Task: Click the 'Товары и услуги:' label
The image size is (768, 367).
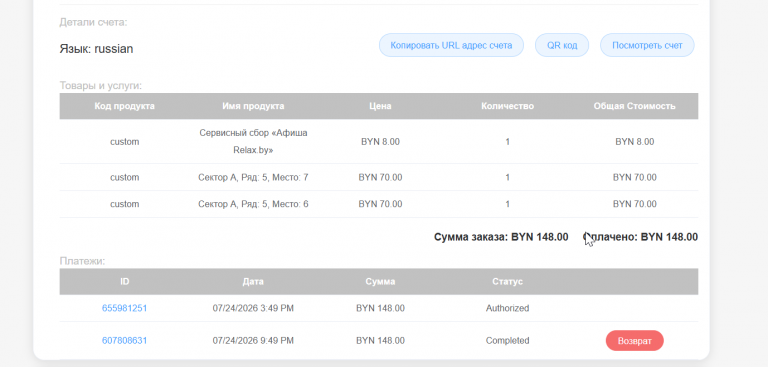Action: (101, 86)
